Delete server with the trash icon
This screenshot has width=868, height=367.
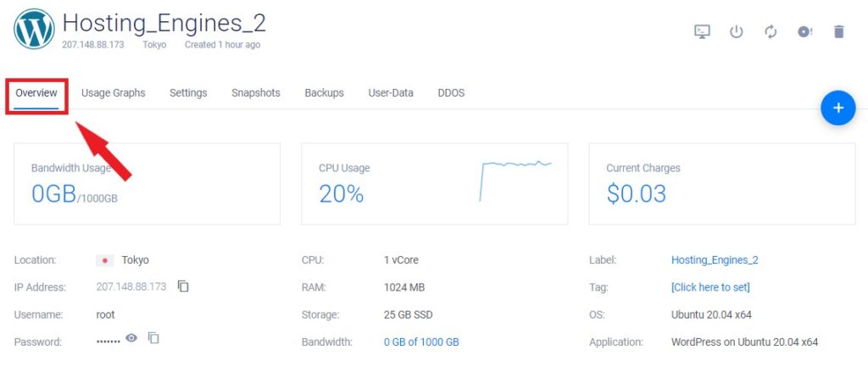click(839, 31)
